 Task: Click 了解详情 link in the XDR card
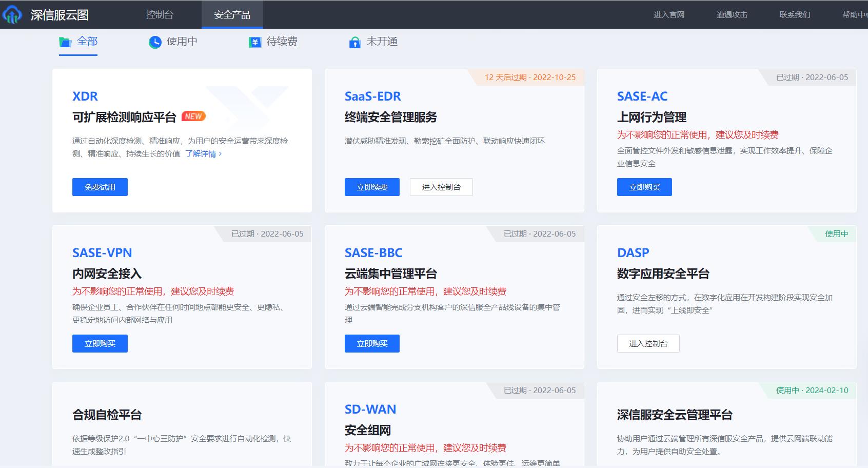pos(204,153)
